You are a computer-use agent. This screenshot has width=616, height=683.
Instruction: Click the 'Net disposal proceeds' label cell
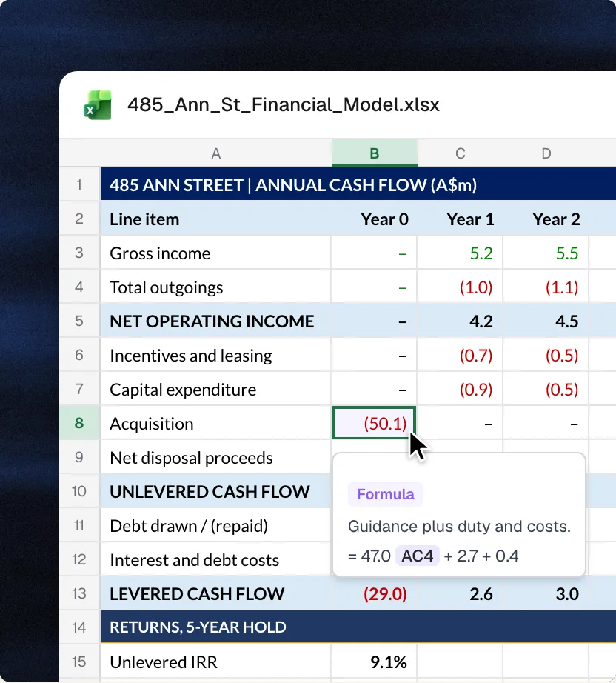coord(215,457)
